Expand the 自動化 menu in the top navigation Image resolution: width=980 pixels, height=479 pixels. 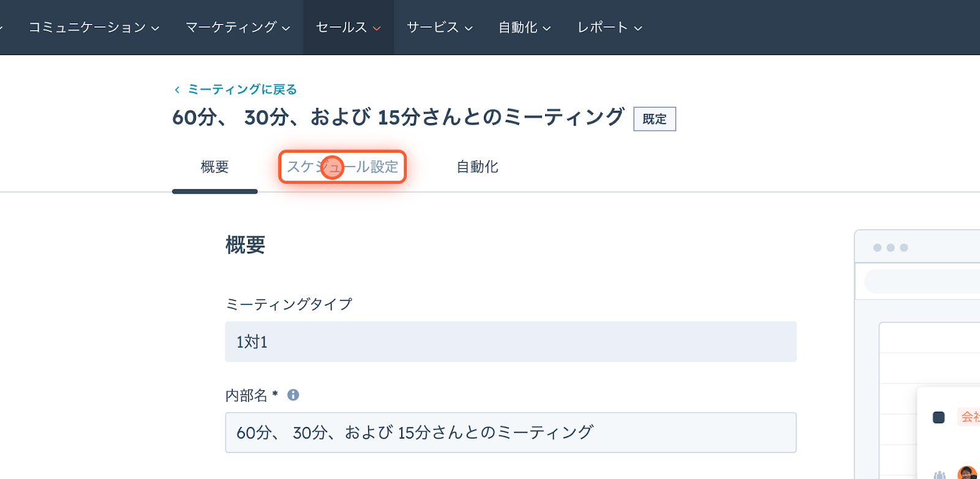pyautogui.click(x=524, y=28)
